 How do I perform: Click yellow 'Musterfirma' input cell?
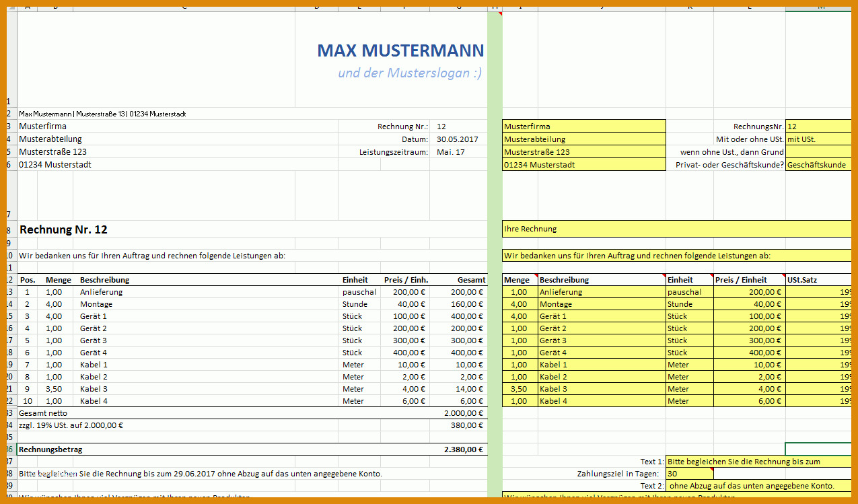(584, 127)
